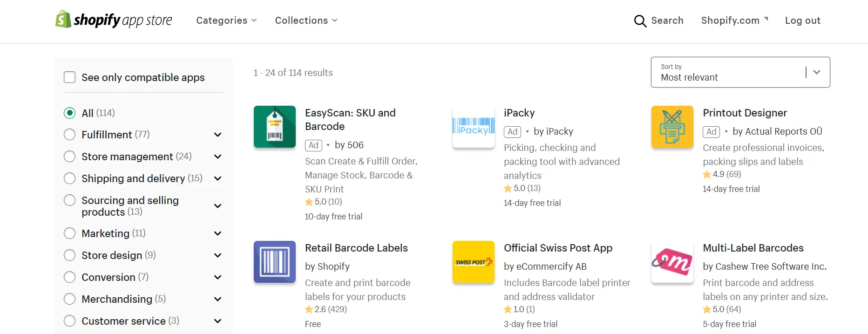Open the Official Swiss Post app icon
This screenshot has width=868, height=334.
474,262
